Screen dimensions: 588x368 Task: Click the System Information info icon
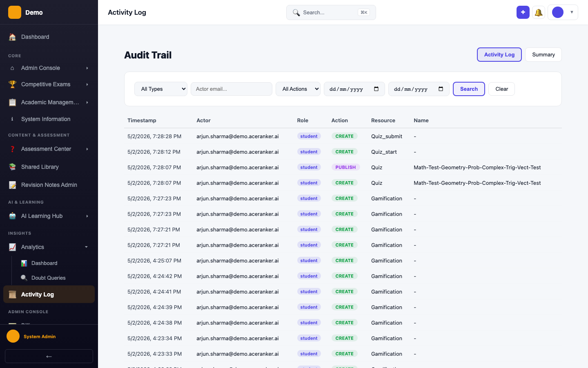tap(12, 119)
